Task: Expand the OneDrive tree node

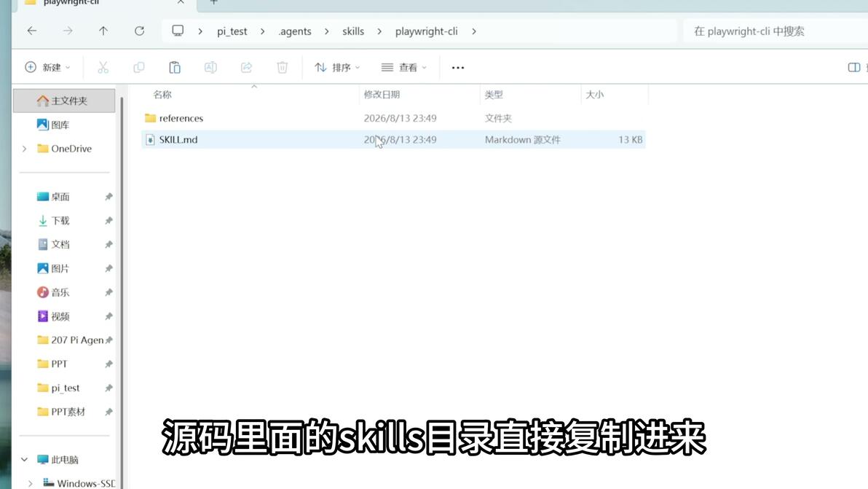Action: coord(24,149)
